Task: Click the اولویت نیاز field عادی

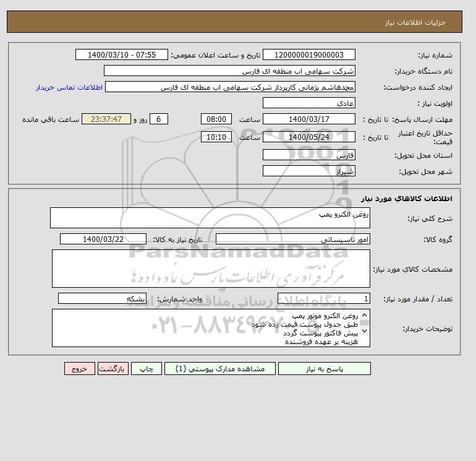Action: click(308, 103)
